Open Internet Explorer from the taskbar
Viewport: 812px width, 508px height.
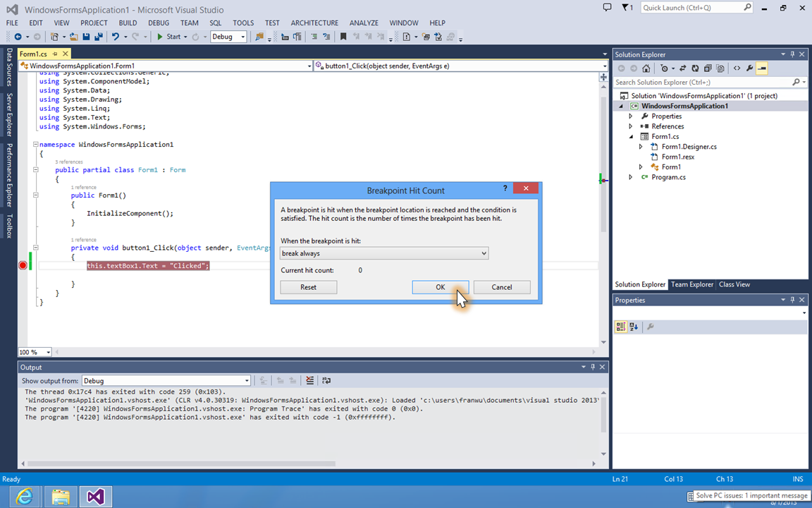click(25, 497)
